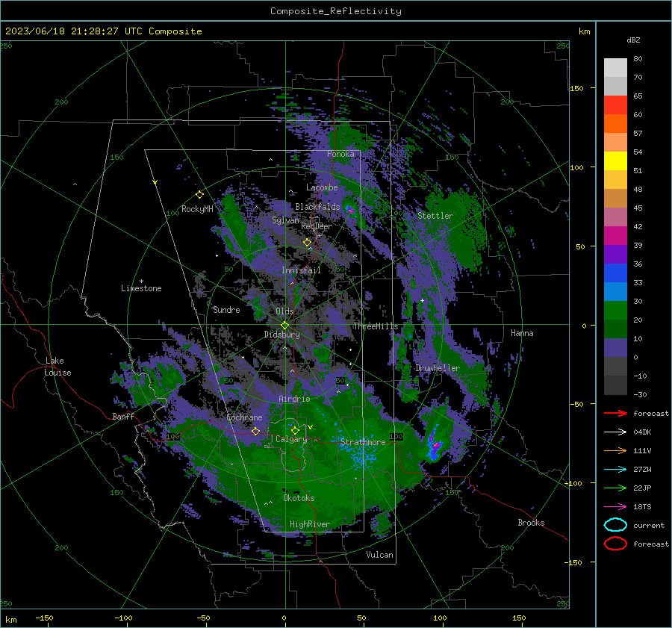This screenshot has width=672, height=628.
Task: Click the RockyMH label
Action: point(197,209)
